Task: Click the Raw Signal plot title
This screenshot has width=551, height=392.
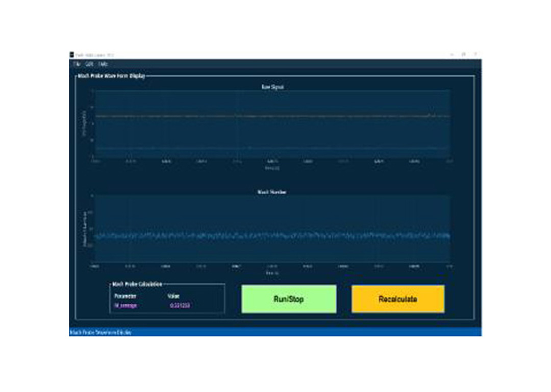Action: (272, 87)
